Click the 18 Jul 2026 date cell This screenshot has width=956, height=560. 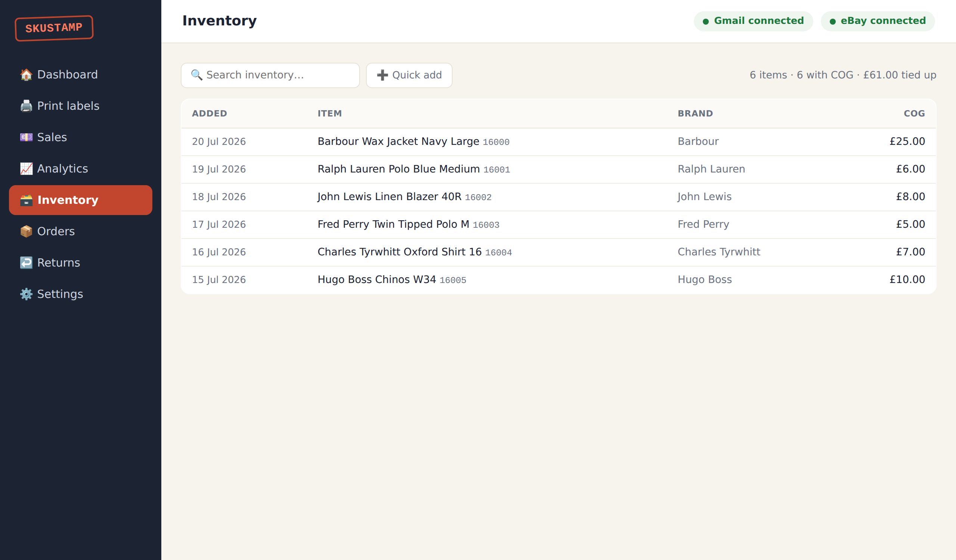click(x=219, y=197)
